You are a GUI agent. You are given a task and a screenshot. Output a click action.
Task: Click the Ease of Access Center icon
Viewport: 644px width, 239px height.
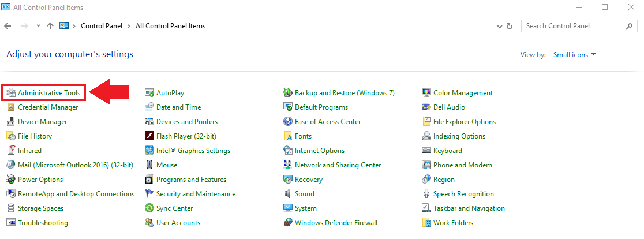click(288, 122)
